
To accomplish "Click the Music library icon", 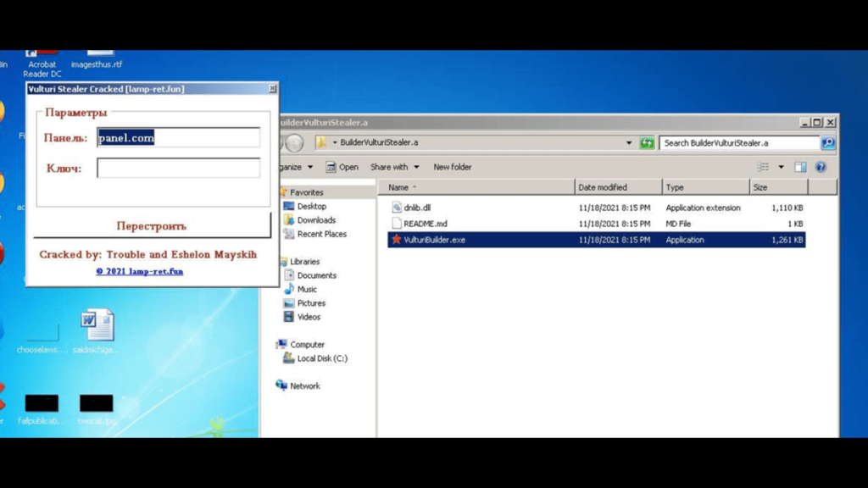I will tap(288, 289).
